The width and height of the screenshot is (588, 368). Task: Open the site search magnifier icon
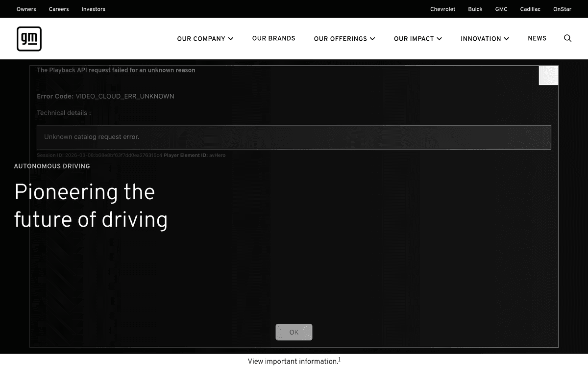567,38
